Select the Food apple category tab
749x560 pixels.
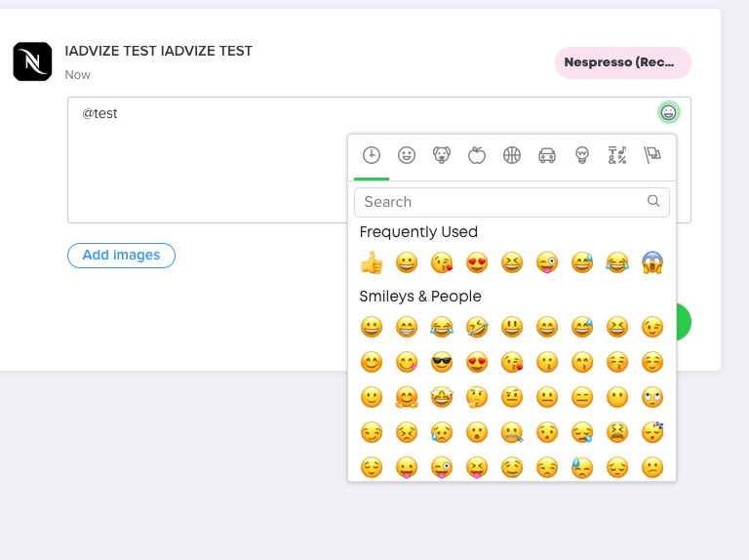click(477, 155)
